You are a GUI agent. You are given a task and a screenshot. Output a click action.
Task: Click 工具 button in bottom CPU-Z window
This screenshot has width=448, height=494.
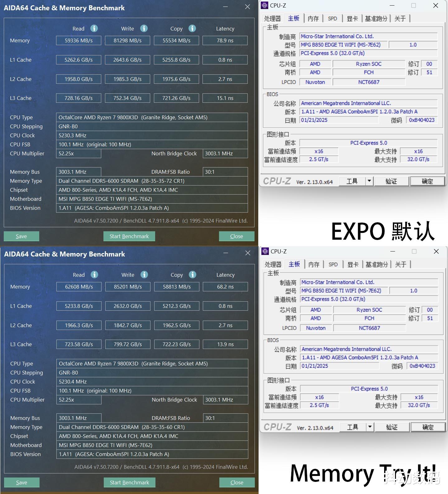353,427
